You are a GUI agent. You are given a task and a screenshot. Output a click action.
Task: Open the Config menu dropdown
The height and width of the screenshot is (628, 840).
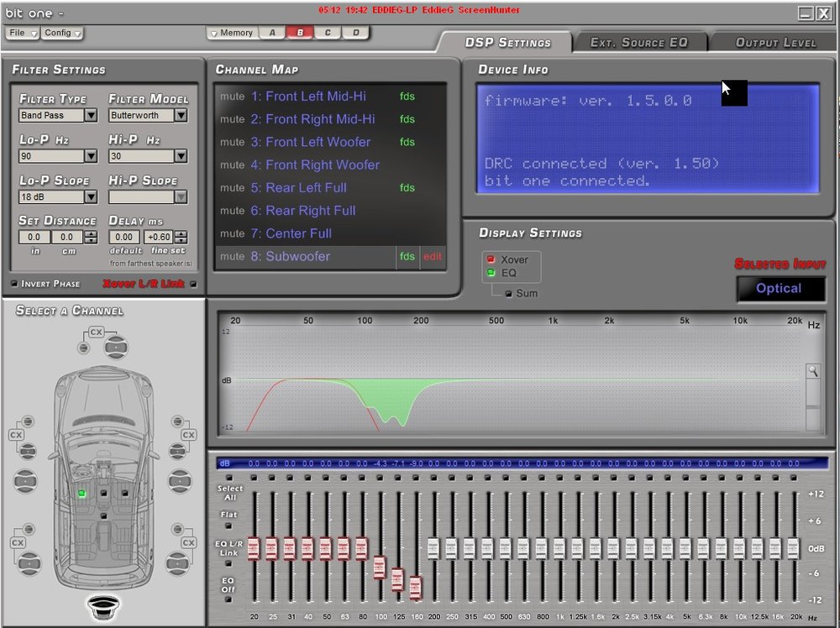point(62,34)
